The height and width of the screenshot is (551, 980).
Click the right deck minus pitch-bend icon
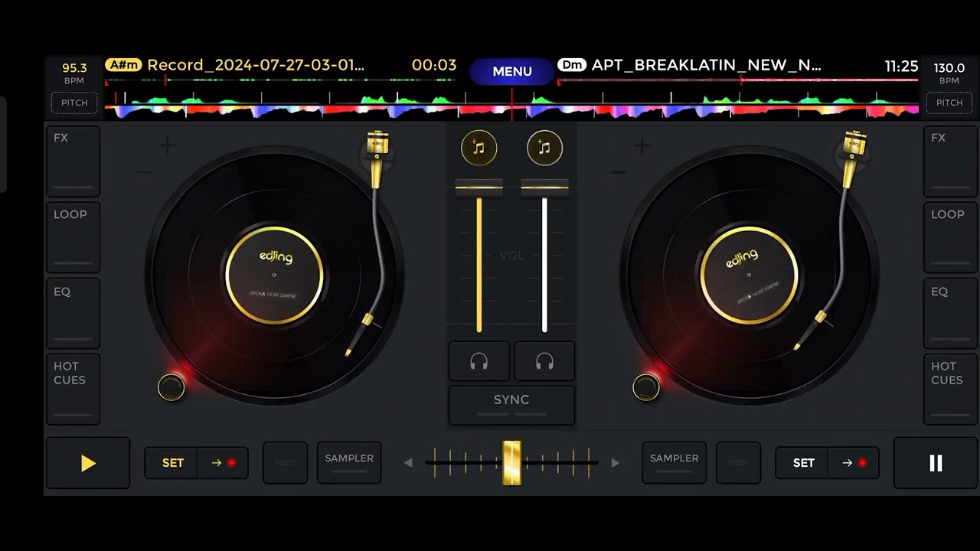[x=618, y=172]
